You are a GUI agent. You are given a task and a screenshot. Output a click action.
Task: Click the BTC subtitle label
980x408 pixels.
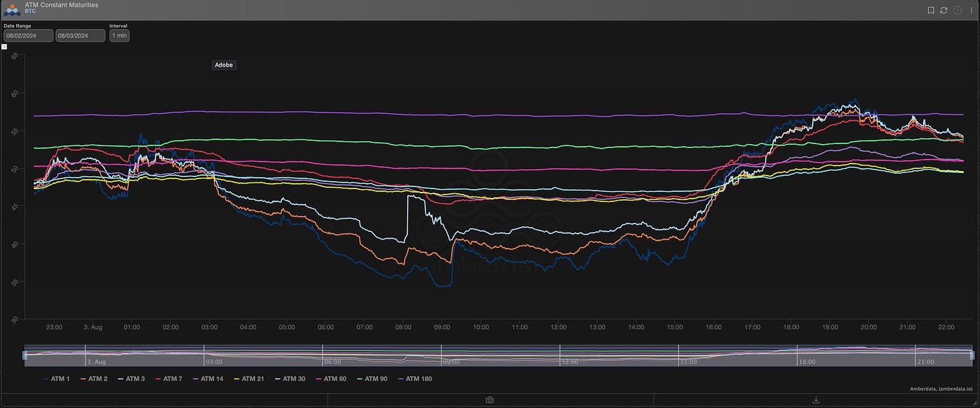click(x=30, y=11)
